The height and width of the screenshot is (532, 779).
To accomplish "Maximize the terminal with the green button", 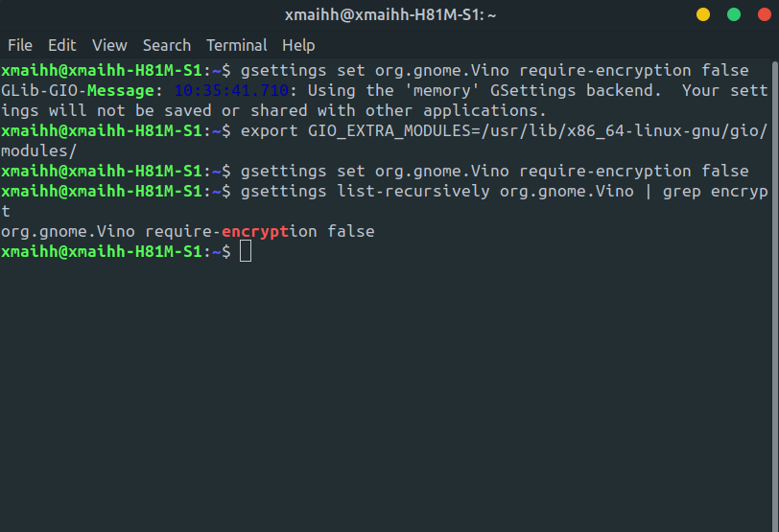I will [734, 14].
